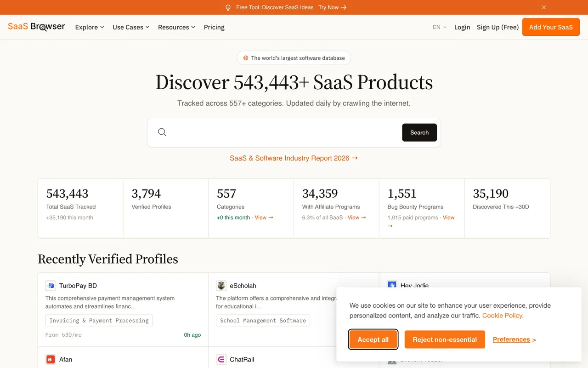Viewport: 588px width, 368px height.
Task: Reject non-essential cookies
Action: tap(445, 339)
